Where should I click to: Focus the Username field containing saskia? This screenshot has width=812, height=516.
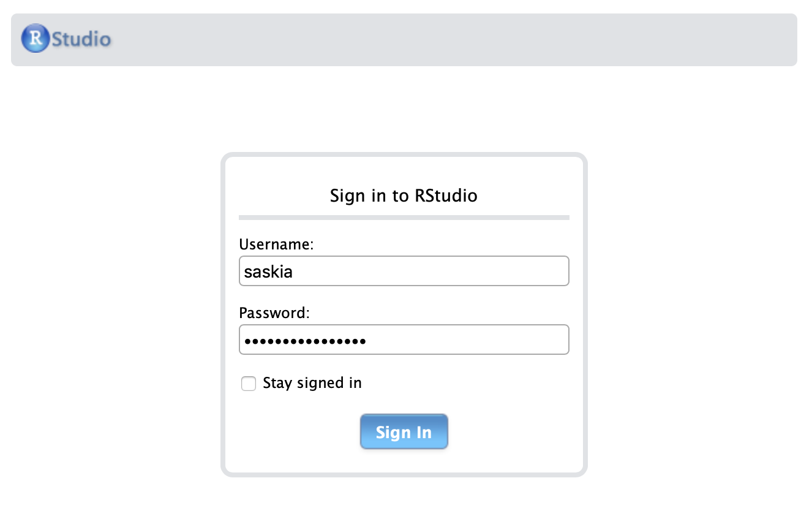point(404,271)
